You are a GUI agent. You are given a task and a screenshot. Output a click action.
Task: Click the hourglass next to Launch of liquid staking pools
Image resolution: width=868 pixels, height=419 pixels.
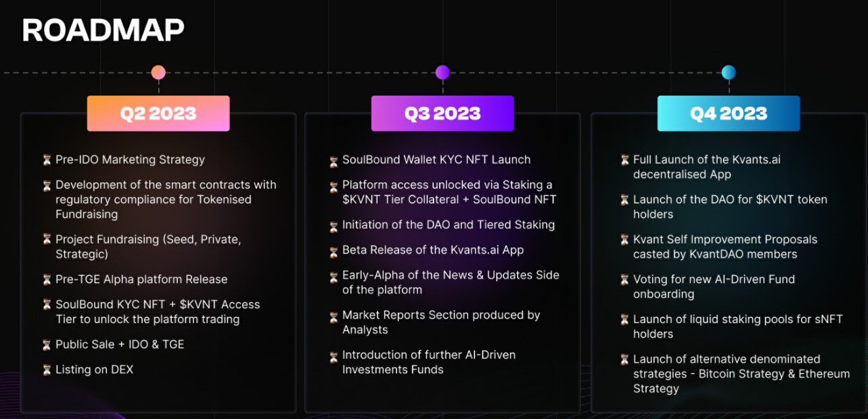625,319
